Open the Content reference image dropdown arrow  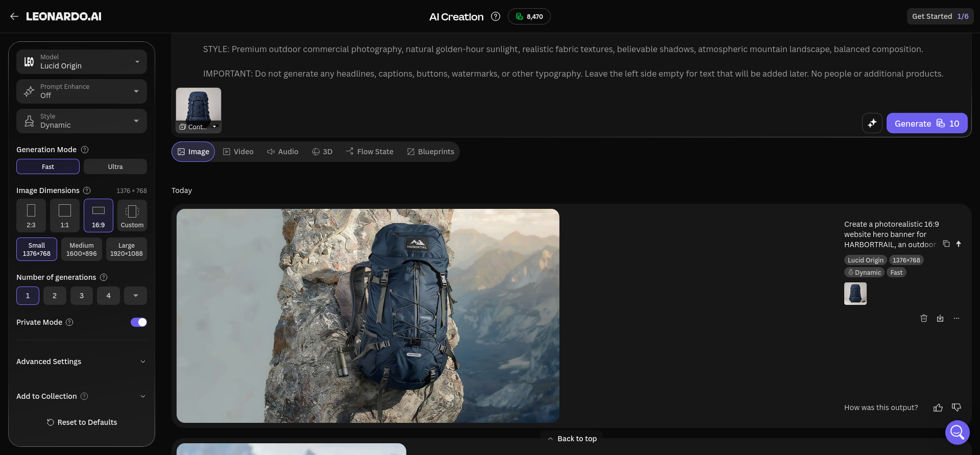pyautogui.click(x=215, y=127)
